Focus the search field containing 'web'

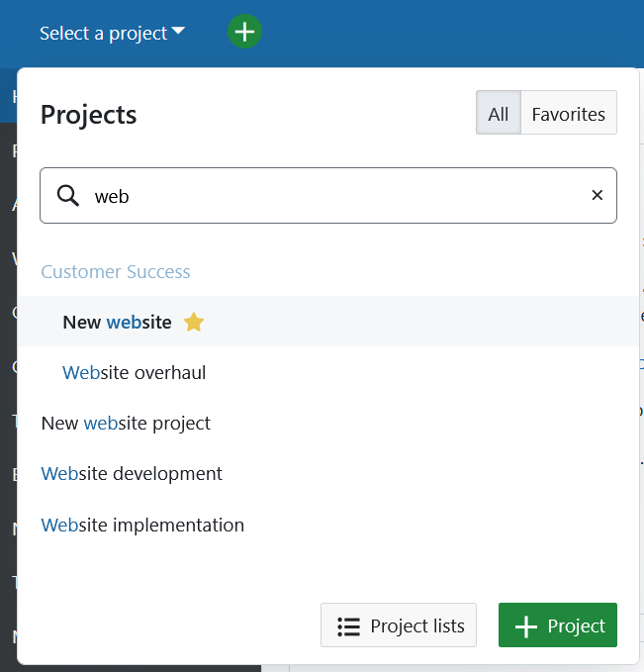coord(326,196)
